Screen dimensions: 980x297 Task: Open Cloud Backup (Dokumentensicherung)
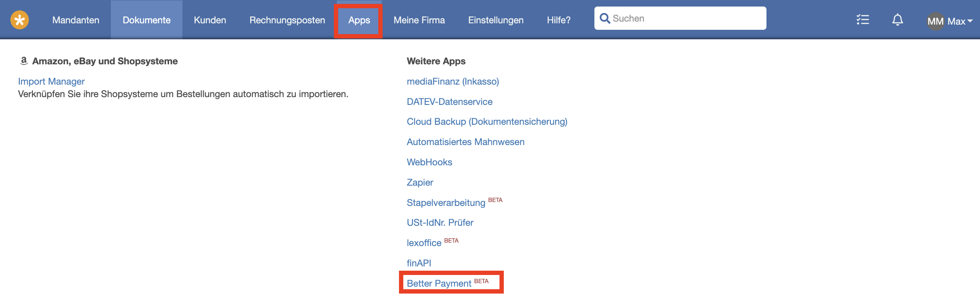(x=487, y=122)
